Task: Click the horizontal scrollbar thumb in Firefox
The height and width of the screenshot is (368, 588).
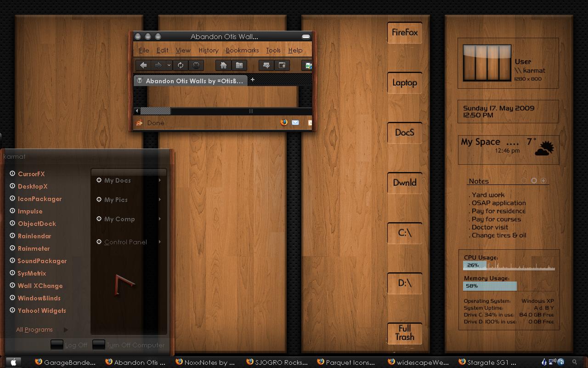Action: (155, 111)
